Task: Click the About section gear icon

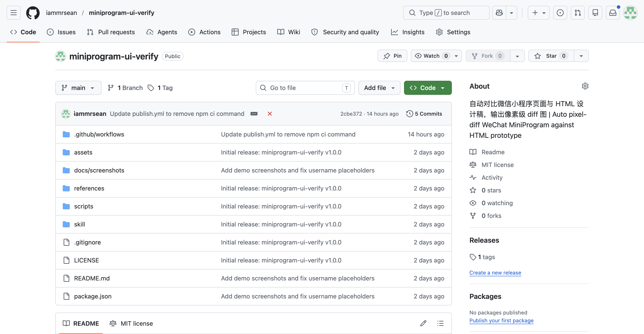Action: coord(585,86)
